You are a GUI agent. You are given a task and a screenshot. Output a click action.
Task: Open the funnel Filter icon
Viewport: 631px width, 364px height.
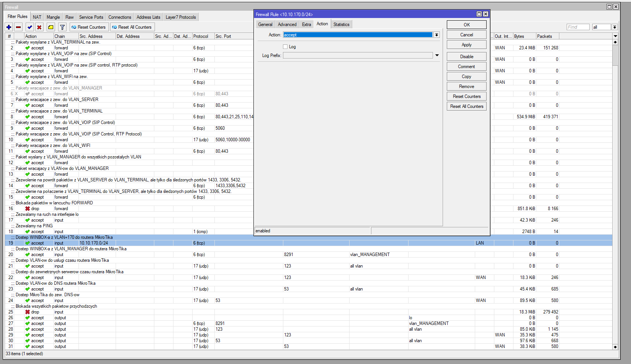(62, 27)
